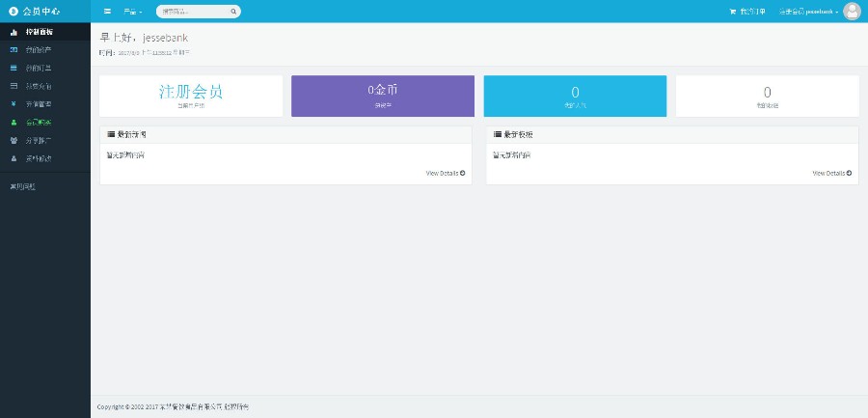The width and height of the screenshot is (868, 418).
Task: Click the group icon for 分享推广
Action: pos(14,140)
